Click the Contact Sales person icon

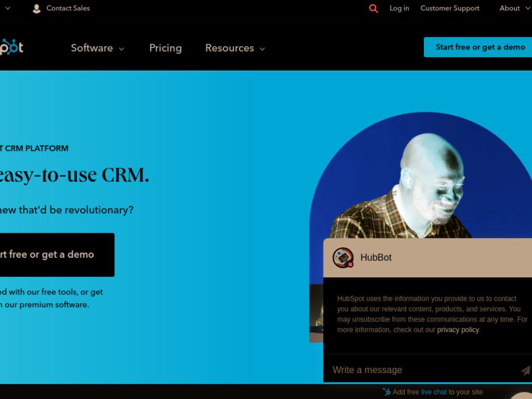[36, 8]
